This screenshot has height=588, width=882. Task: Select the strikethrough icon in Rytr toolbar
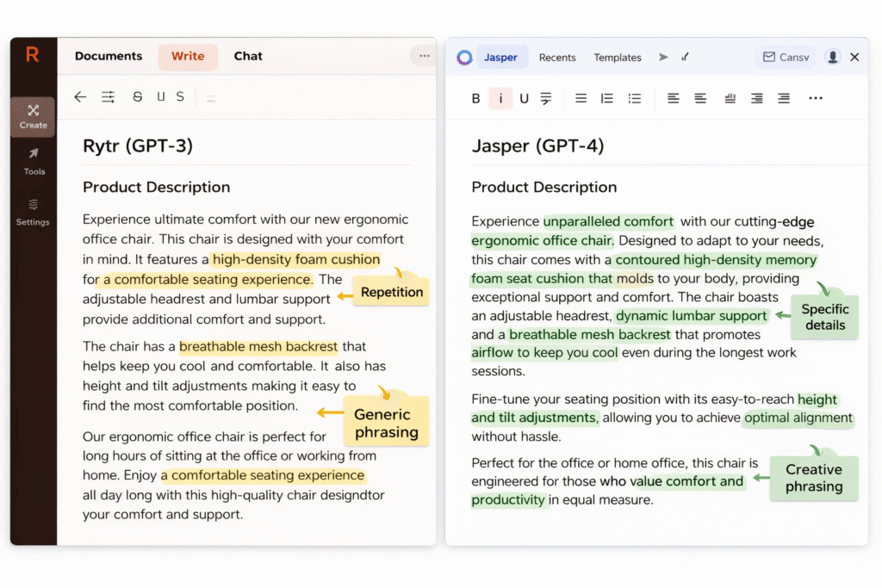[137, 96]
